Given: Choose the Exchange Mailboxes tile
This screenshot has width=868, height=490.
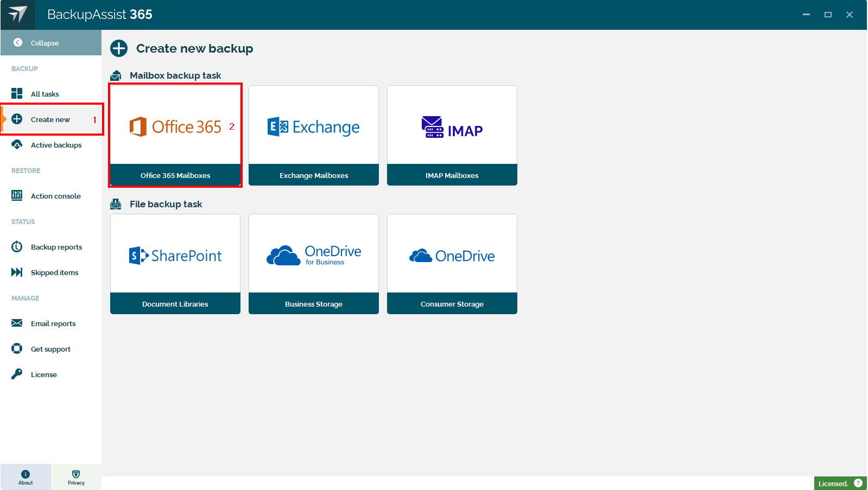Looking at the screenshot, I should (x=314, y=135).
